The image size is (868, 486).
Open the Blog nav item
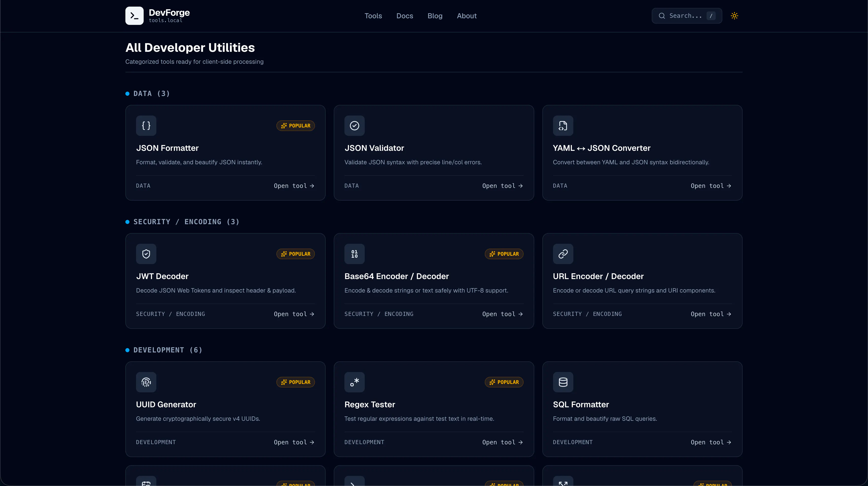tap(435, 16)
